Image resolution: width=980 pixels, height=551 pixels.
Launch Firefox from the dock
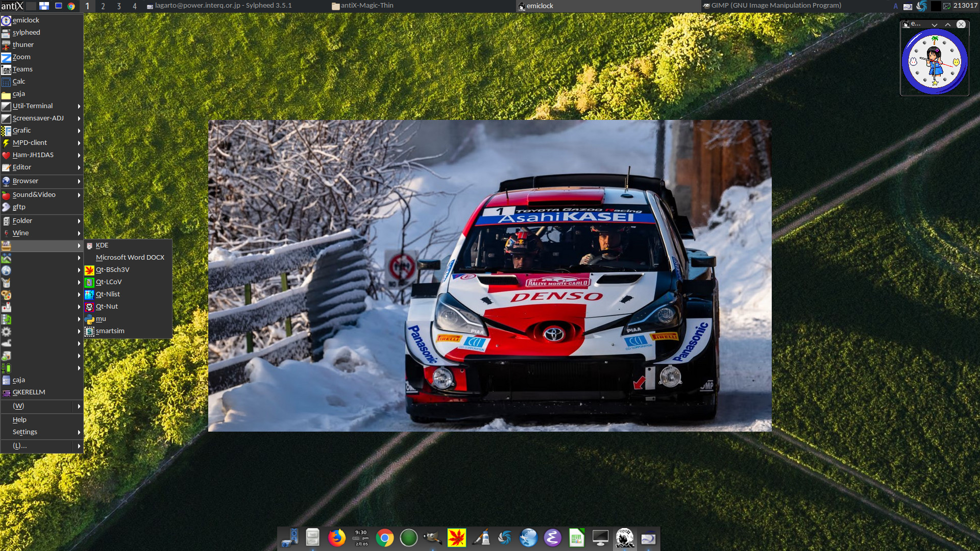336,538
